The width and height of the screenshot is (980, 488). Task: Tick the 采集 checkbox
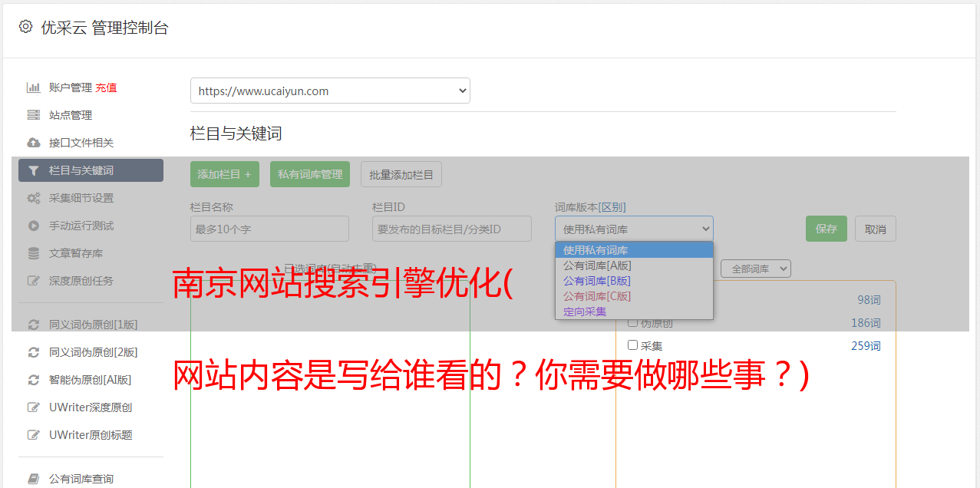point(632,345)
